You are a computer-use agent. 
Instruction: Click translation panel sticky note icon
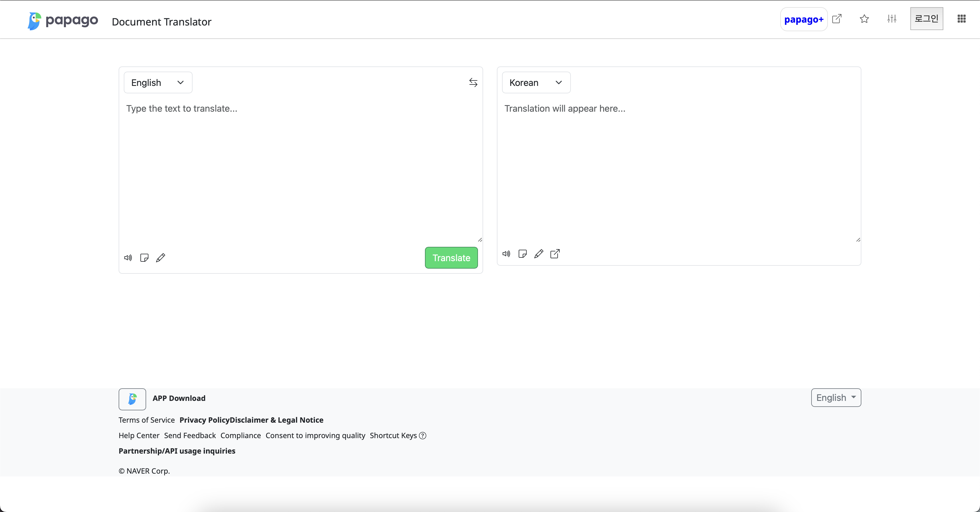(x=522, y=253)
